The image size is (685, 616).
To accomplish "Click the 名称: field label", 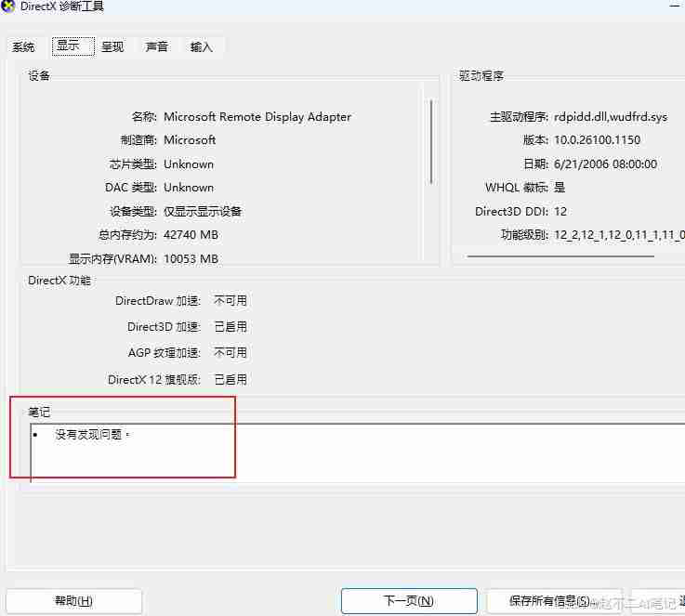I will click(x=144, y=117).
